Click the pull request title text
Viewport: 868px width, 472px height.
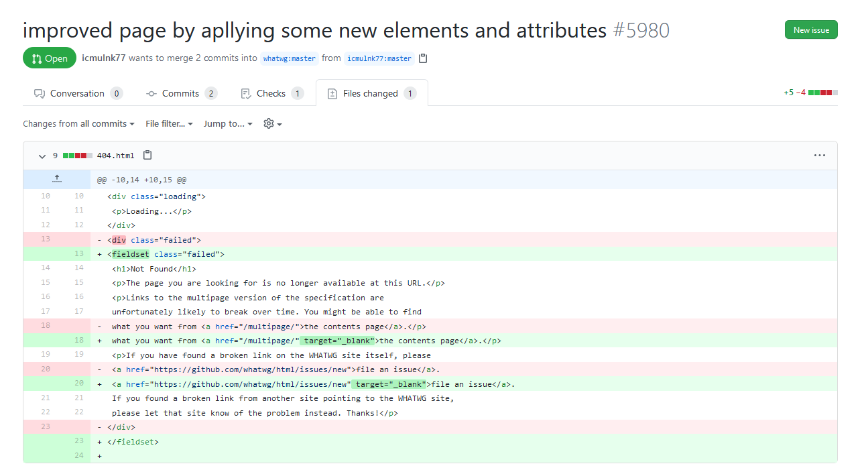coord(314,30)
